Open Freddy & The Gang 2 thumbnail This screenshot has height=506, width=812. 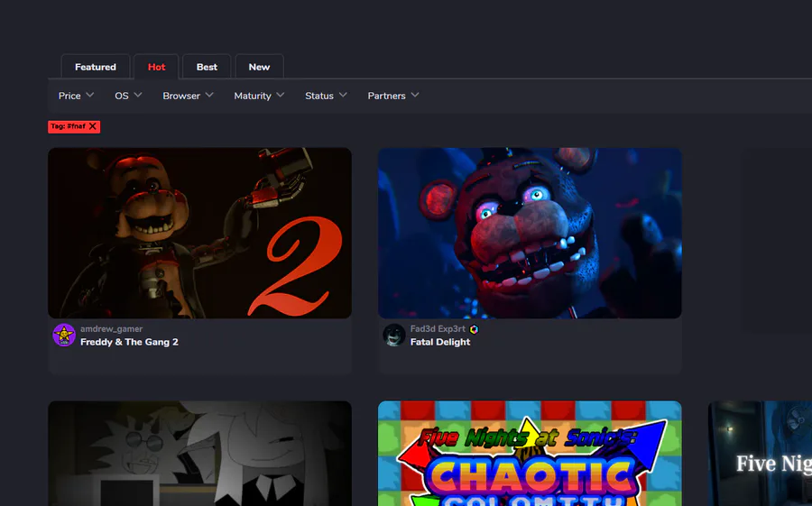coord(200,233)
